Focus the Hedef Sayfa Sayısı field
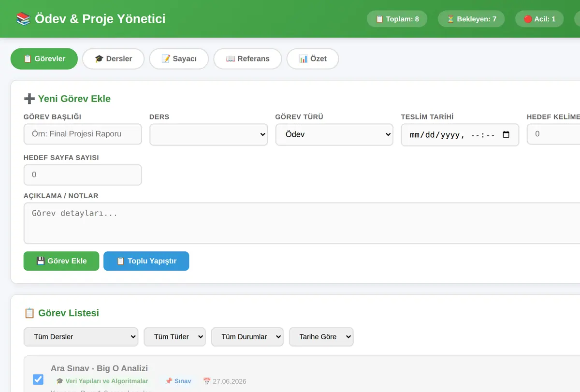580x392 pixels. (83, 174)
